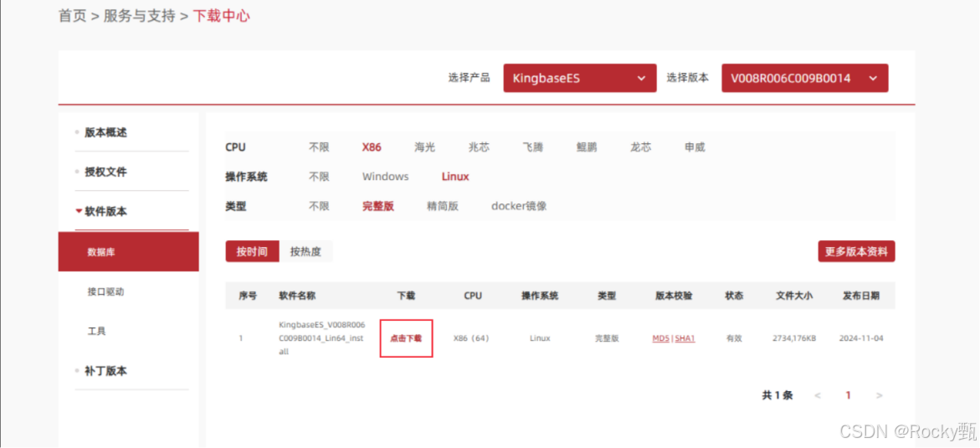Click the 文件大小 column header
This screenshot has width=980, height=448.
point(794,296)
